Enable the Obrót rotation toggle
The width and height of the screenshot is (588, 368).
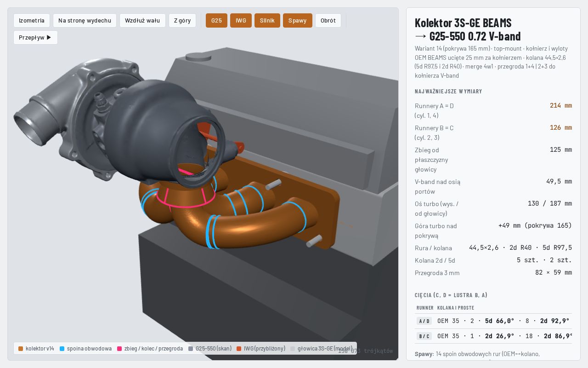[x=328, y=20]
